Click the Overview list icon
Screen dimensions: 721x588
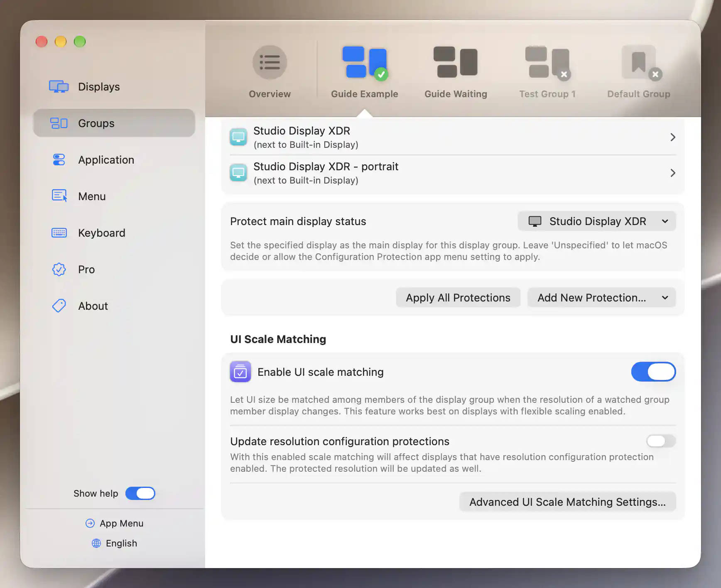coord(270,62)
